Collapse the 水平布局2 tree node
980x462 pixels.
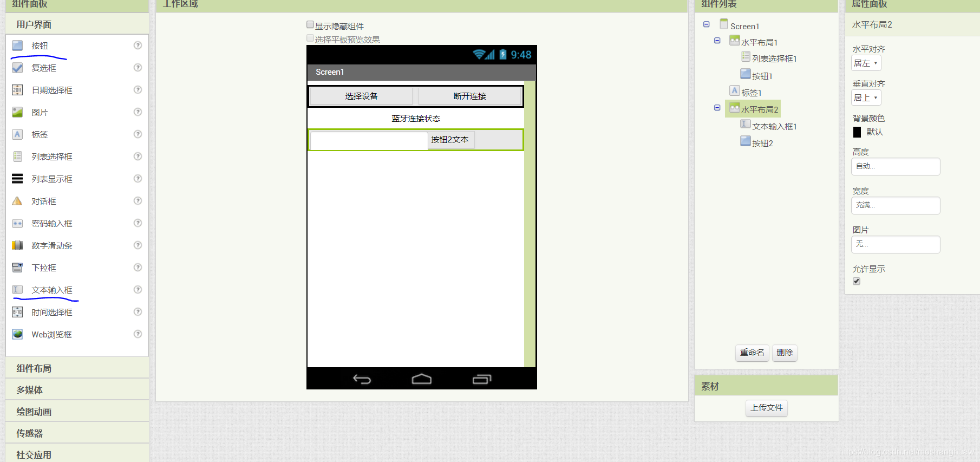point(717,108)
